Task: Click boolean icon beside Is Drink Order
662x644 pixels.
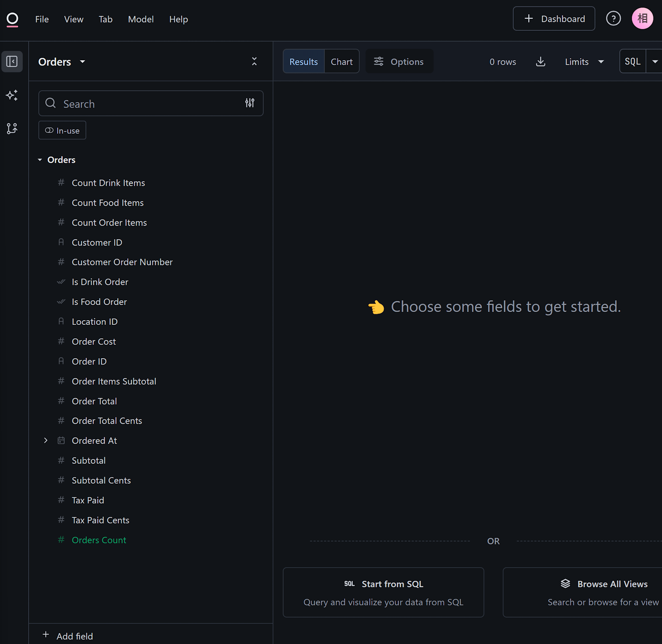Action: point(61,282)
